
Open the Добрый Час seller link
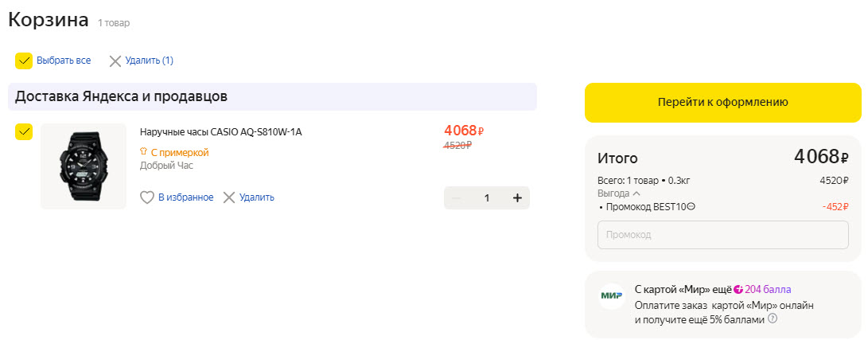pos(166,166)
